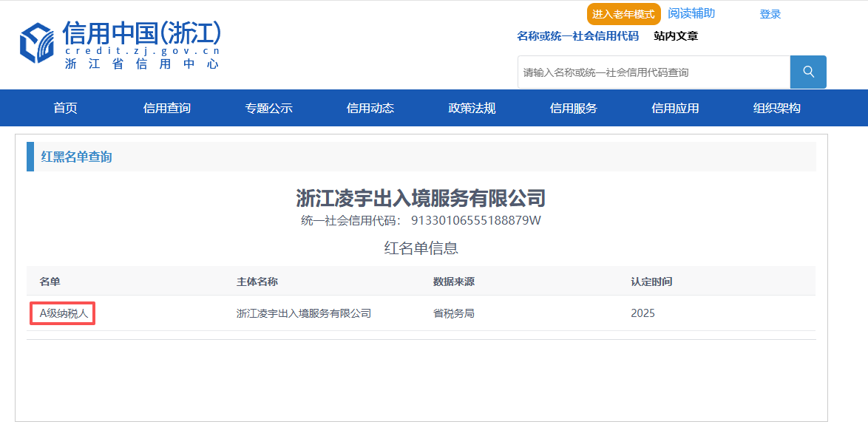868x433 pixels.
Task: Open 组织架构 navigation menu
Action: (776, 109)
